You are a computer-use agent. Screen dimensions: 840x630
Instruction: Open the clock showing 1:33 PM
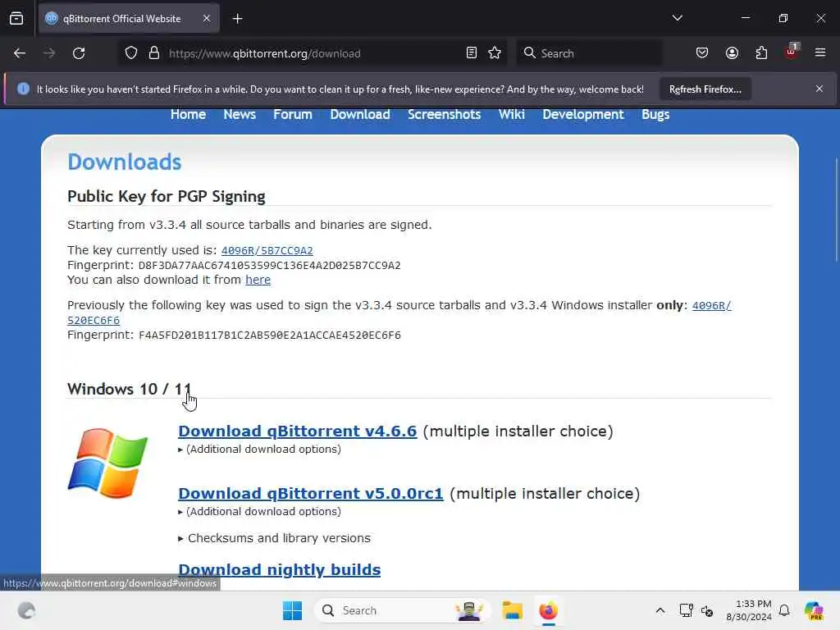point(749,610)
